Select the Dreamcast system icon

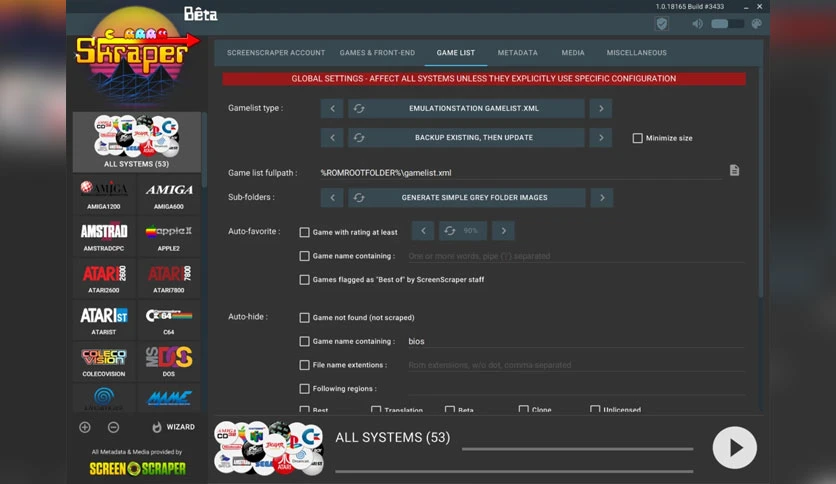click(x=104, y=398)
